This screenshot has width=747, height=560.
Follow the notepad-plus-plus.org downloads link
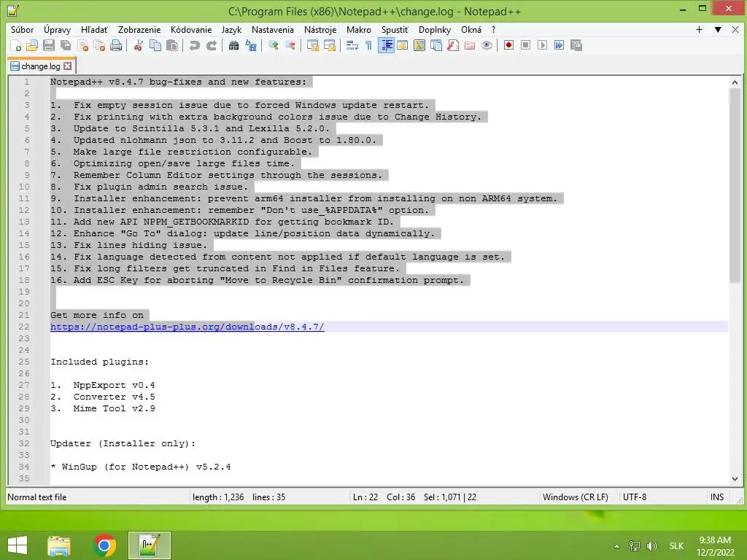tap(187, 327)
